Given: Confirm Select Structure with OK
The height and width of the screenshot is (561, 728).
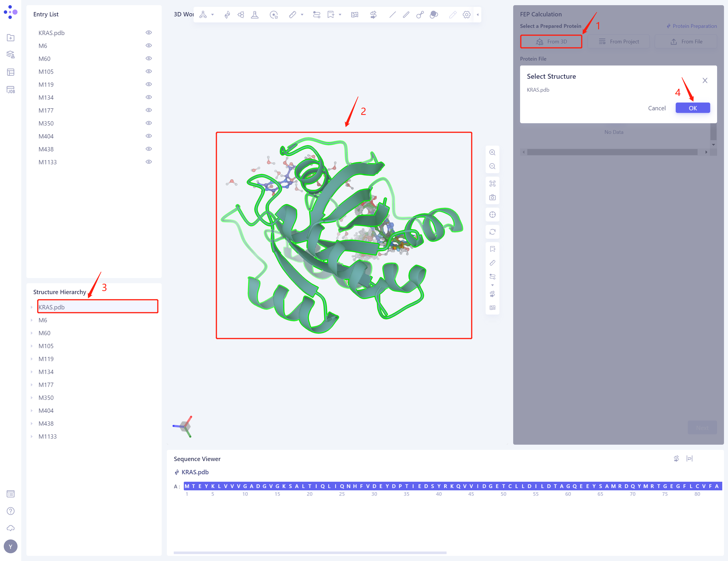Looking at the screenshot, I should coord(693,108).
